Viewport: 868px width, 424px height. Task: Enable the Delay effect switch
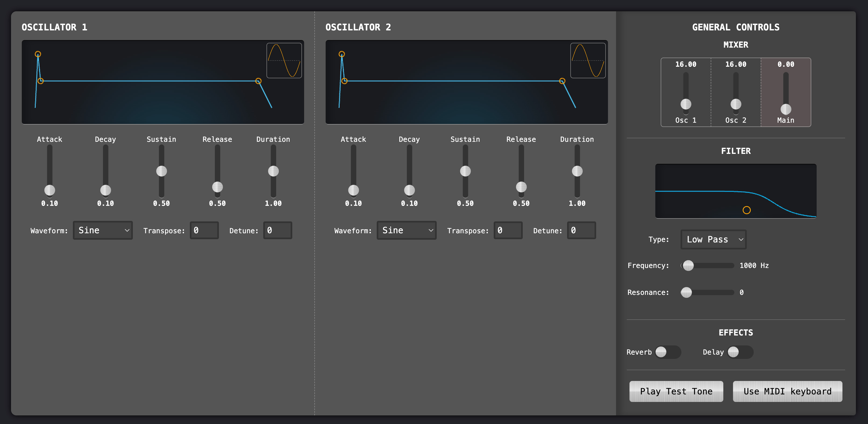coord(740,352)
